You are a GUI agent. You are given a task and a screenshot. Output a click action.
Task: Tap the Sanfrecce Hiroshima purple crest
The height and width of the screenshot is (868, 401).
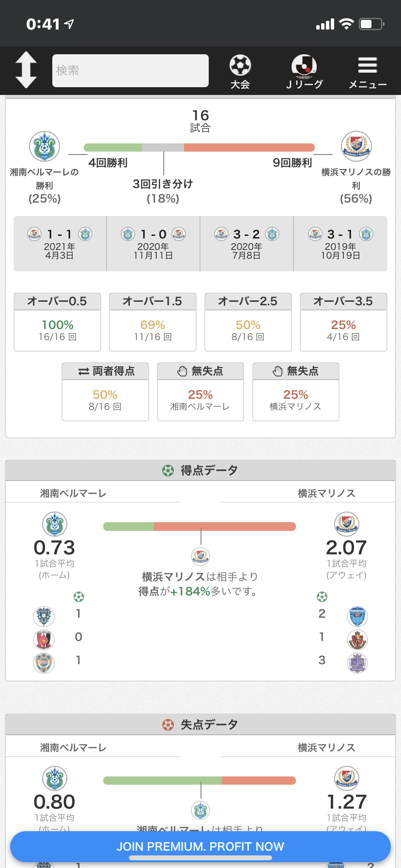click(x=357, y=663)
